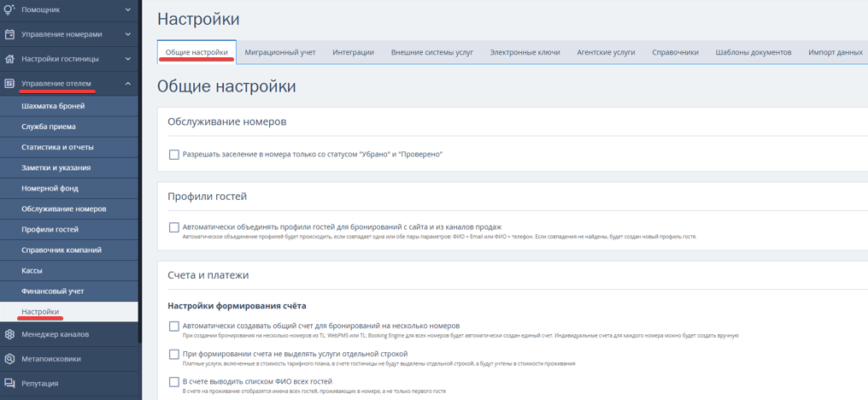Open the Электронные ключи tab
Image resolution: width=868 pixels, height=400 pixels.
click(x=525, y=52)
